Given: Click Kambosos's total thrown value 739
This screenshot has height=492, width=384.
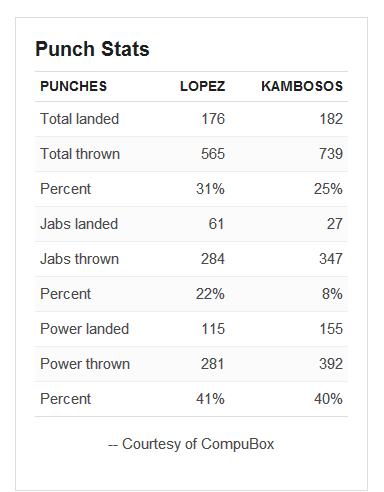Looking at the screenshot, I should pos(331,154).
